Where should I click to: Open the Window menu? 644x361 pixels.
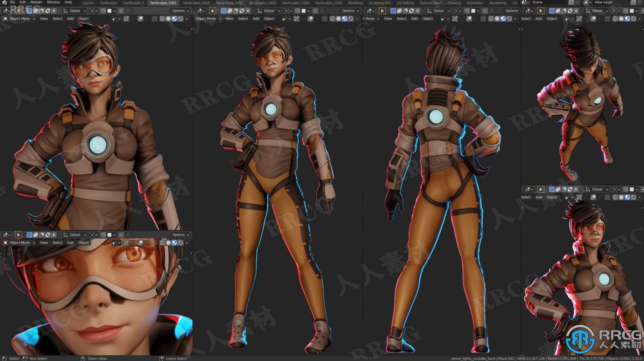pyautogui.click(x=53, y=2)
